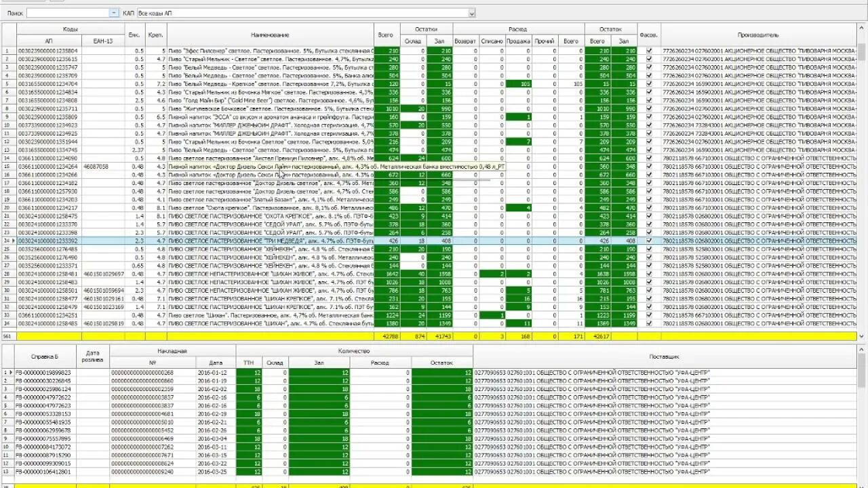Click АП code 0031655000001234704
Image resolution: width=868 pixels, height=488 pixels.
click(47, 84)
